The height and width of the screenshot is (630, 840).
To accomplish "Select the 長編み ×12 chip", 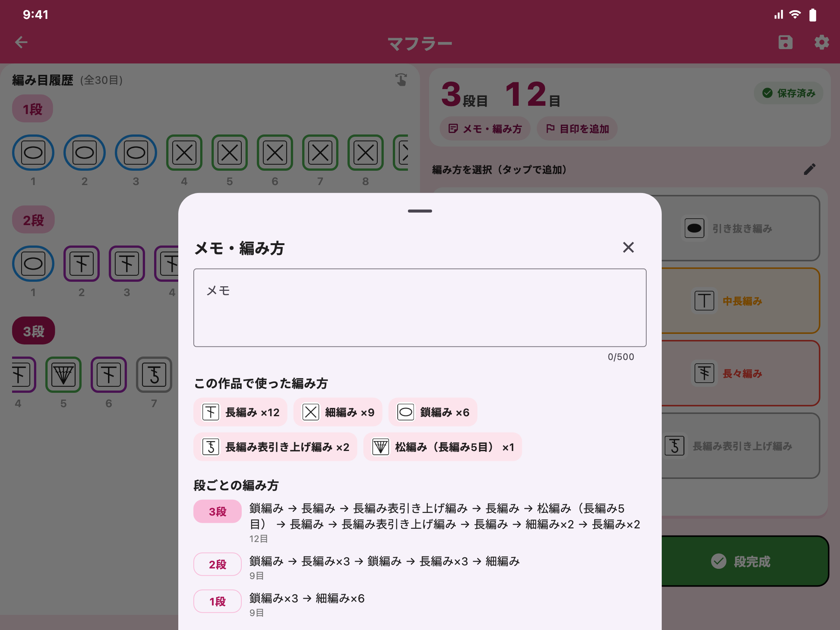I will tap(240, 412).
